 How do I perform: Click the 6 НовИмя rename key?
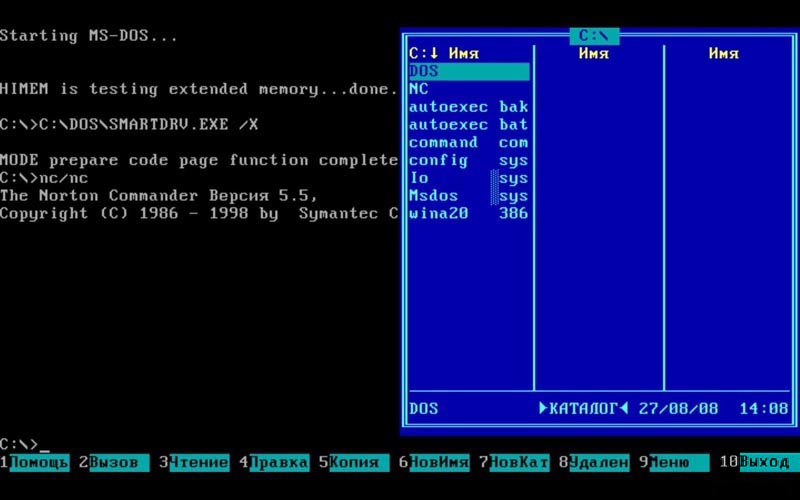[434, 462]
